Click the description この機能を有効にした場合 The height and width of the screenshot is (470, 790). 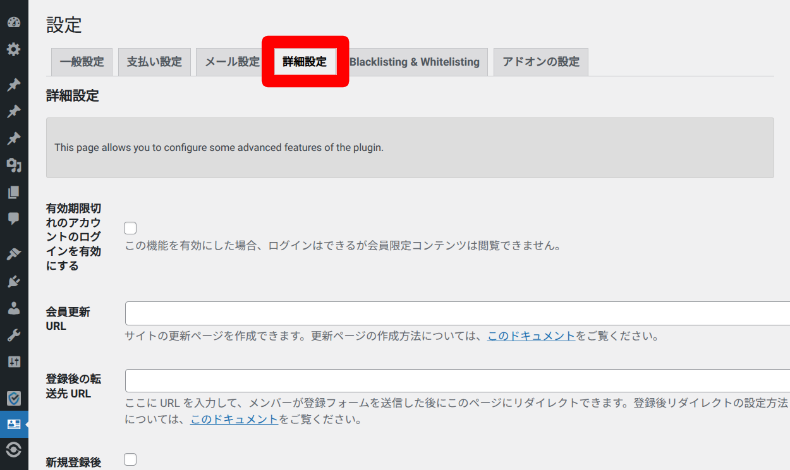click(x=343, y=246)
